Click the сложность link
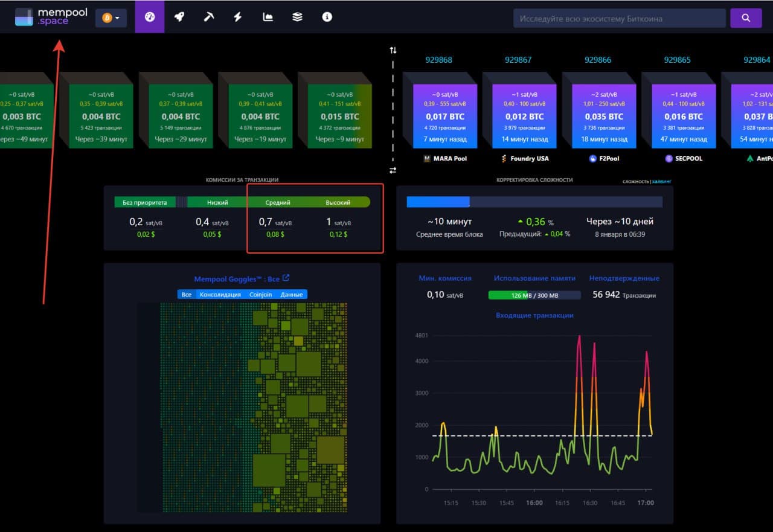Screen dimensions: 773x532 (636, 181)
